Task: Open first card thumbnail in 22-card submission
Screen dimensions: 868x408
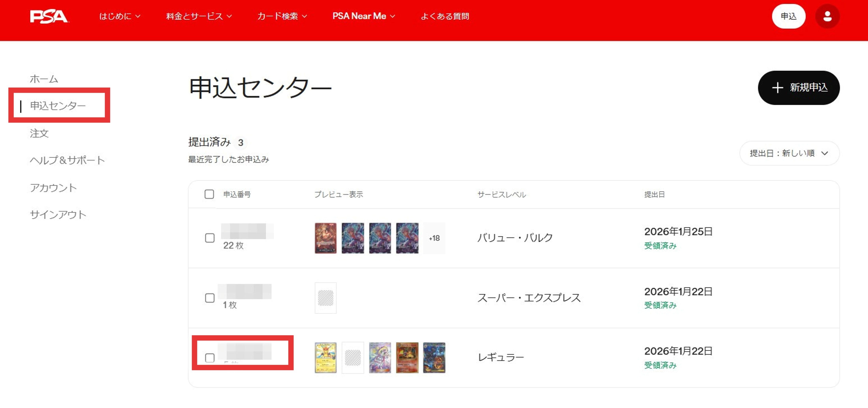Action: (325, 238)
